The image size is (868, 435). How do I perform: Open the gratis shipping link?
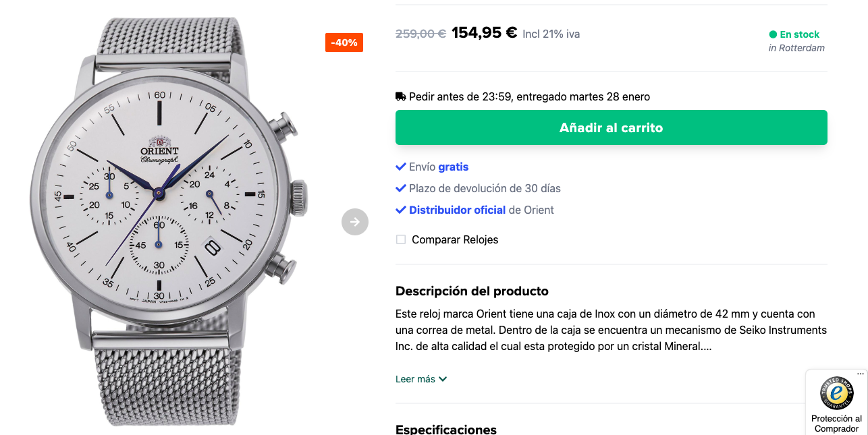tap(453, 167)
